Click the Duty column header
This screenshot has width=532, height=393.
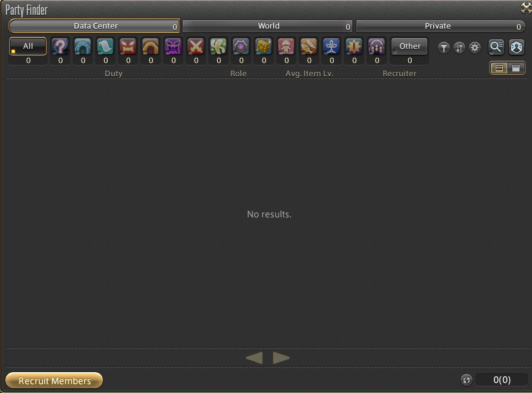(x=113, y=73)
